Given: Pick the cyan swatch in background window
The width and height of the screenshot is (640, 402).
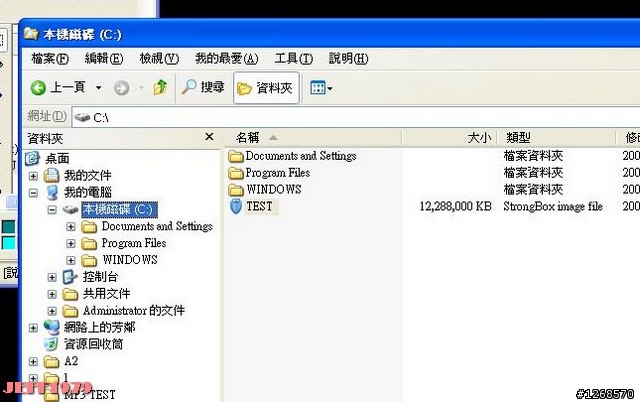Looking at the screenshot, I should coord(8,243).
